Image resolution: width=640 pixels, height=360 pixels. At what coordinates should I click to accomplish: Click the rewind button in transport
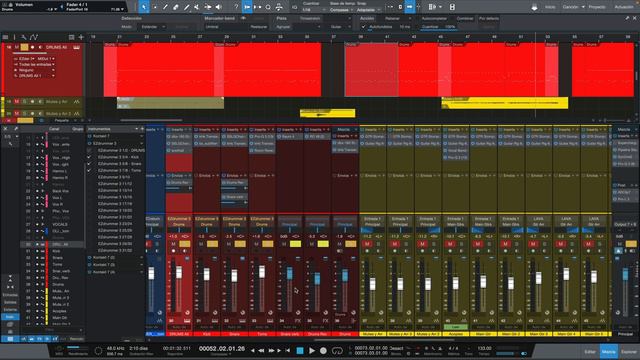pyautogui.click(x=261, y=350)
